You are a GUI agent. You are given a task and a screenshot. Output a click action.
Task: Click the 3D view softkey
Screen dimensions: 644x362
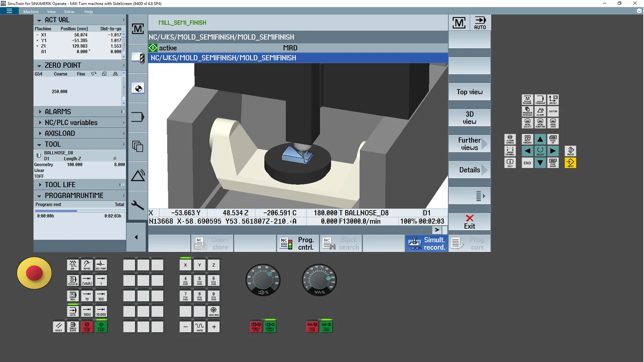[469, 118]
